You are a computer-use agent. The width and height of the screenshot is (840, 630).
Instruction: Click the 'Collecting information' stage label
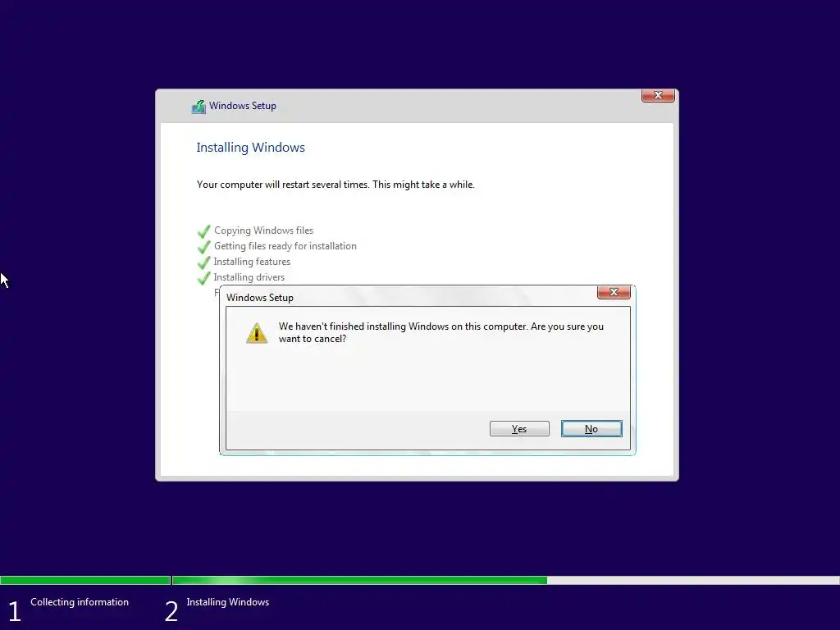pyautogui.click(x=80, y=602)
